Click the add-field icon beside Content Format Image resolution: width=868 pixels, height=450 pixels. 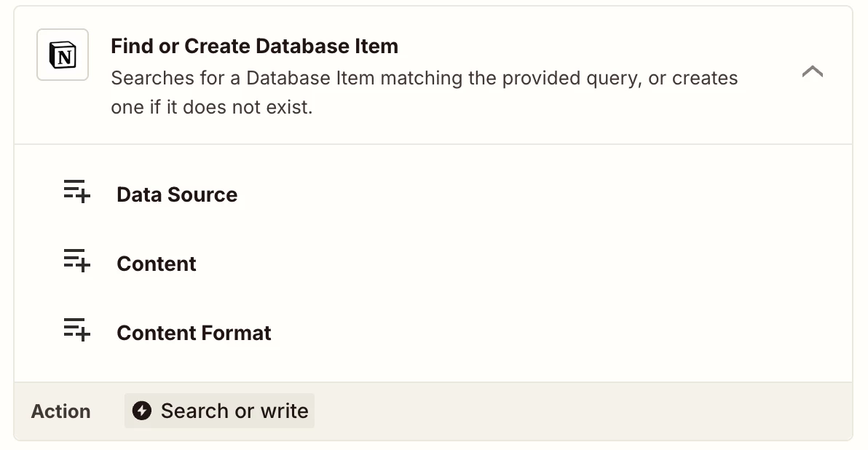point(76,331)
